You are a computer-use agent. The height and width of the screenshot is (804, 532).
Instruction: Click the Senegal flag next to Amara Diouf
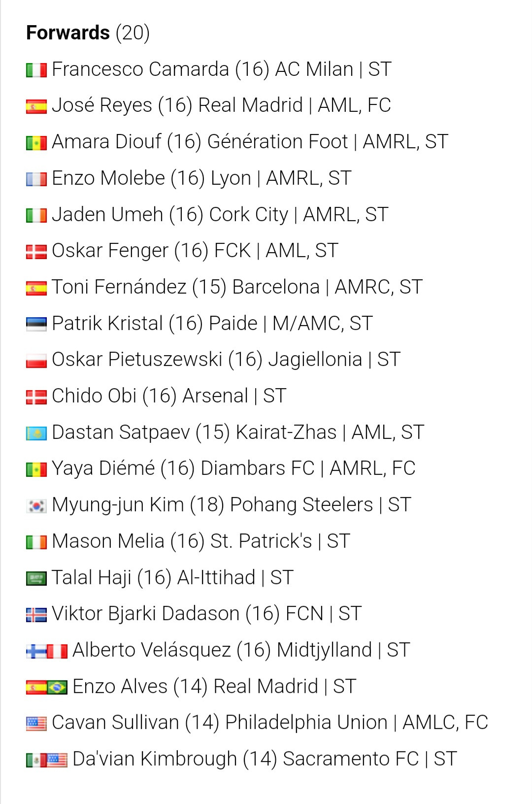tap(36, 143)
